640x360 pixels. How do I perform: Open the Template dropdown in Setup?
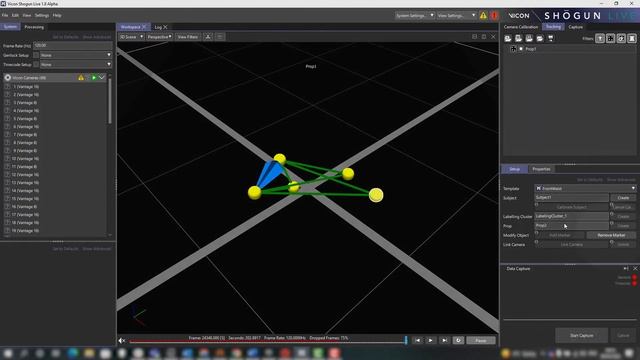[x=585, y=189]
